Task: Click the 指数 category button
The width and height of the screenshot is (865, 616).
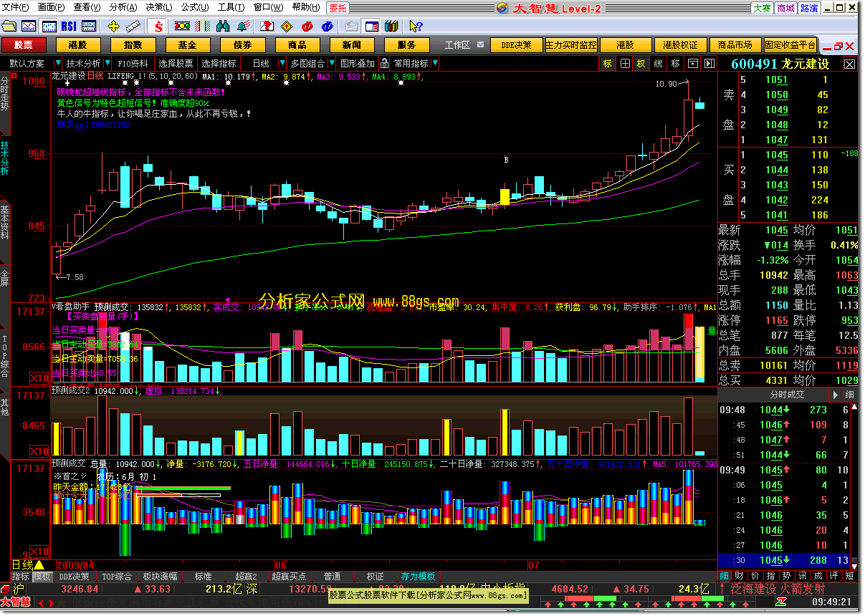Action: [x=133, y=45]
